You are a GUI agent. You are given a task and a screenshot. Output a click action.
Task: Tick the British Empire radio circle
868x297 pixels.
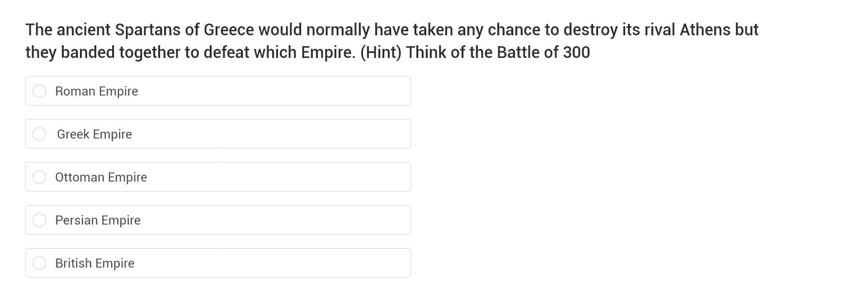point(39,263)
